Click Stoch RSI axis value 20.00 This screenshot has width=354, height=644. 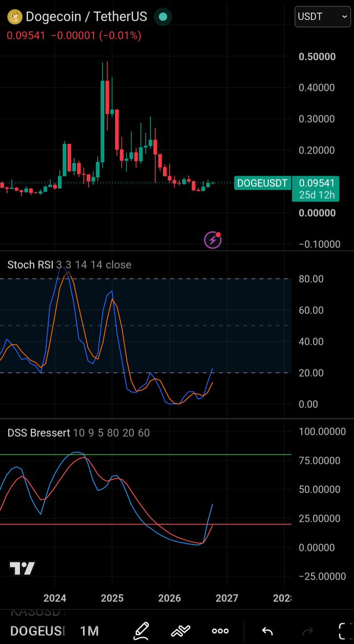(x=311, y=373)
